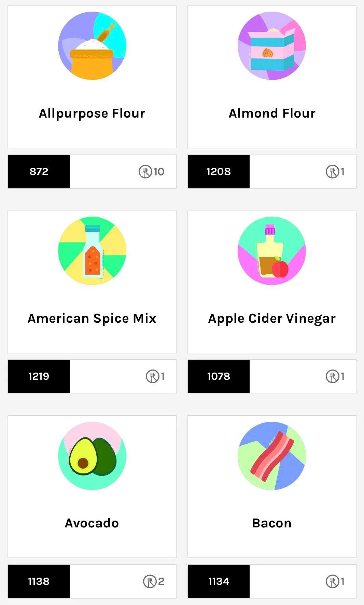Click the black 1208 number badge
The image size is (364, 605).
click(x=219, y=172)
